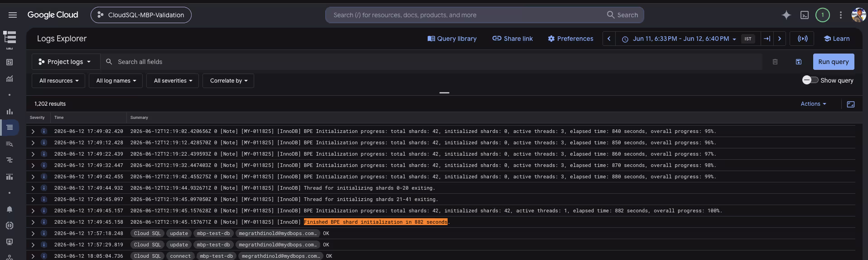Open the All resources filter dropdown
The image size is (868, 260).
pos(58,81)
